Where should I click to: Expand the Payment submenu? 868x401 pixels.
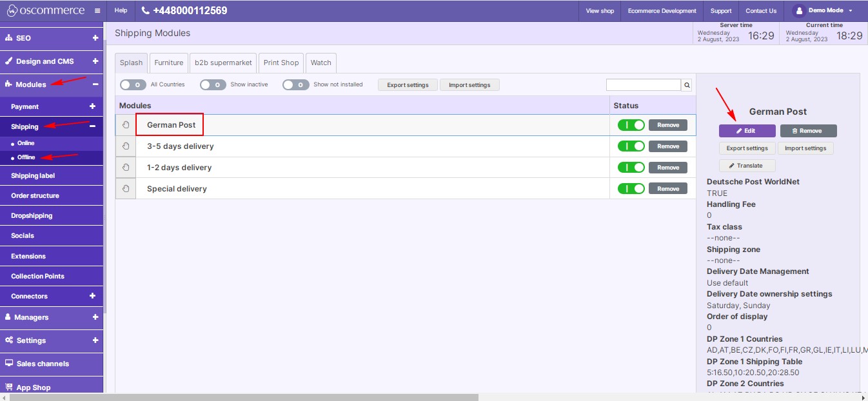pos(92,106)
